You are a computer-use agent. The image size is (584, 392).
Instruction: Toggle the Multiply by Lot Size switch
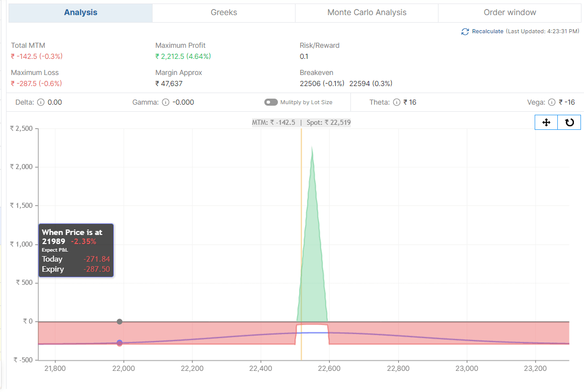click(271, 102)
